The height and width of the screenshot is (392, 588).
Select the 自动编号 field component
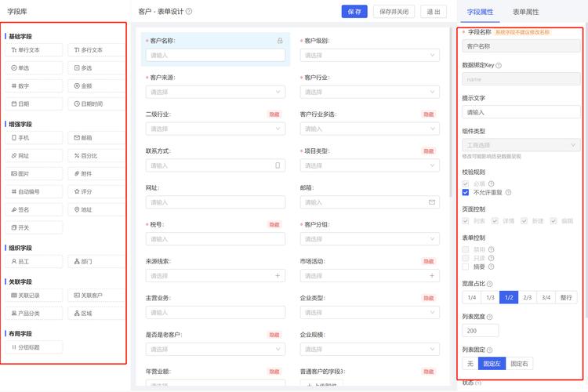click(34, 191)
